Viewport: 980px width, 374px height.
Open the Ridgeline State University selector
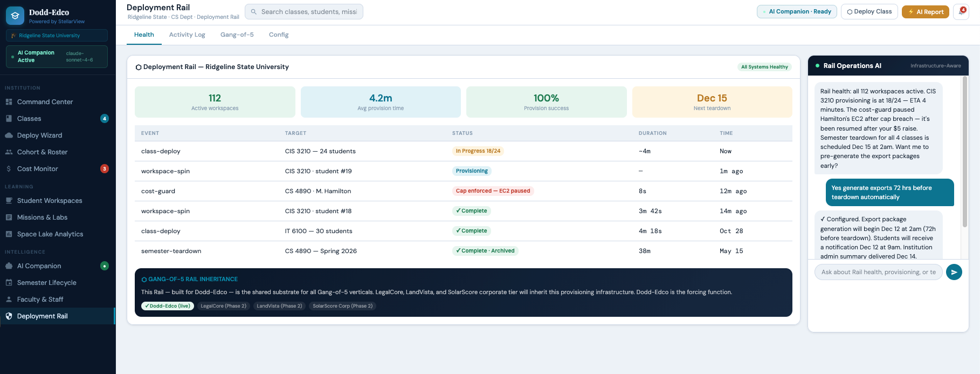pos(57,36)
